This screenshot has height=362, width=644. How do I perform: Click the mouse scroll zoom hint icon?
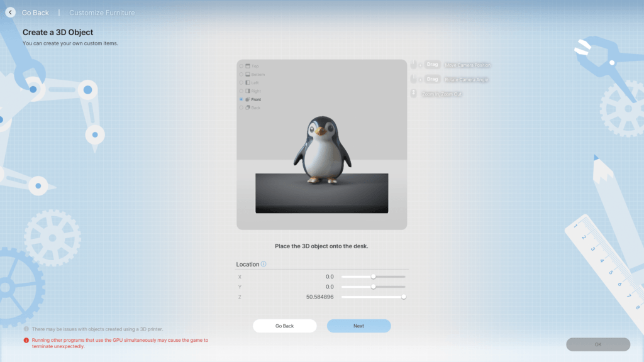pos(414,93)
